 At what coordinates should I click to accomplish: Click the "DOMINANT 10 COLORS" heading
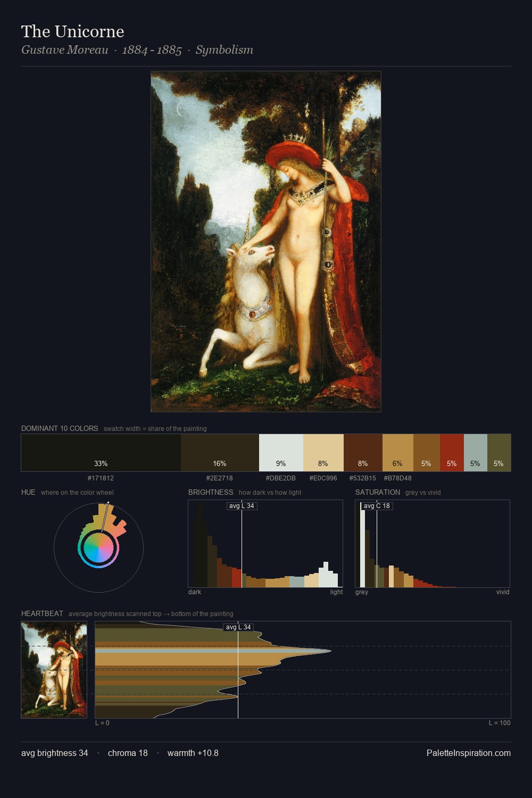60,428
